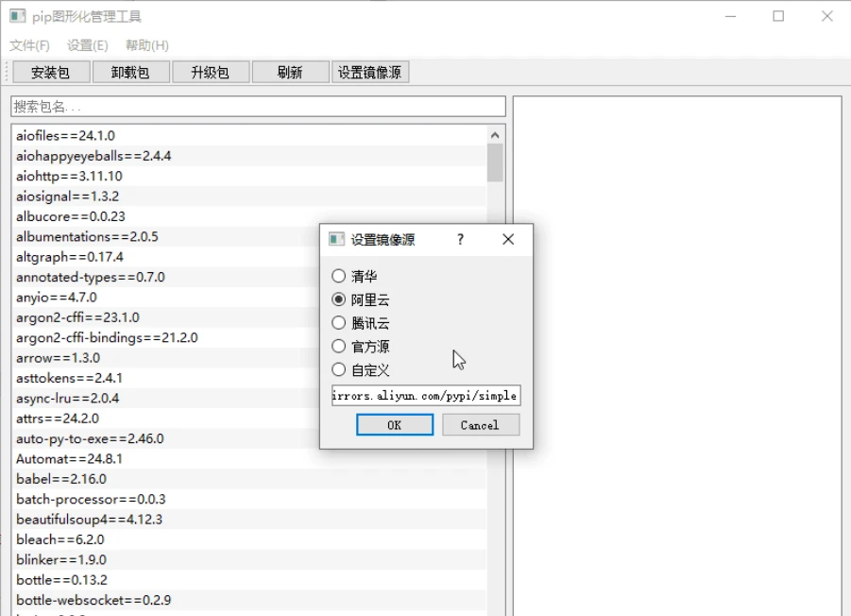Select albumentations==2.0.5 in the list

(165, 236)
